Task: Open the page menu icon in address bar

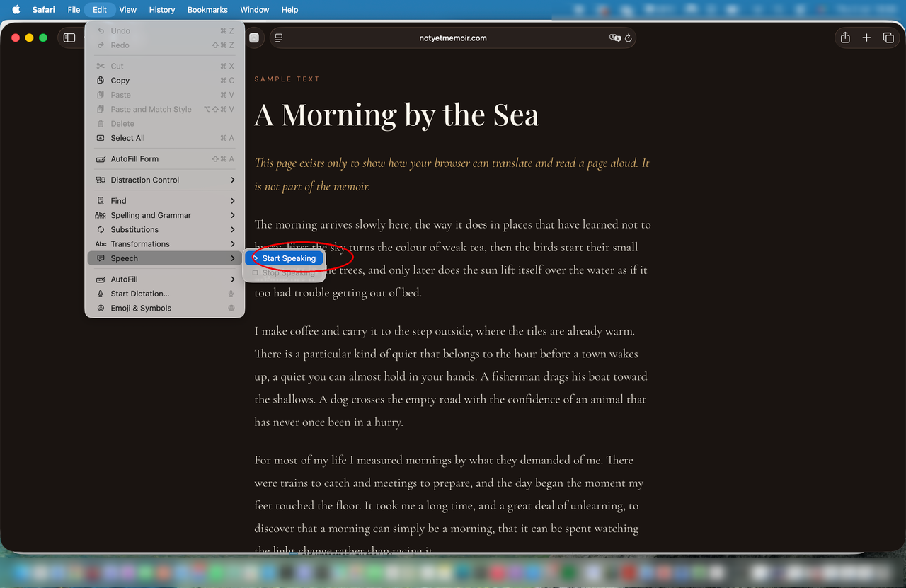Action: point(279,38)
